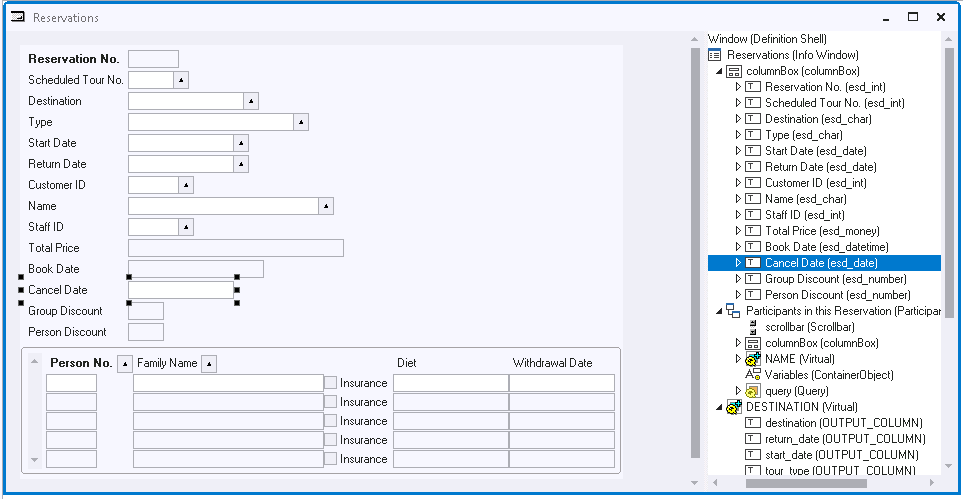Click the scrollbar (Scrollbar) node icon
Viewport: 963px width, 499px height.
coord(752,327)
